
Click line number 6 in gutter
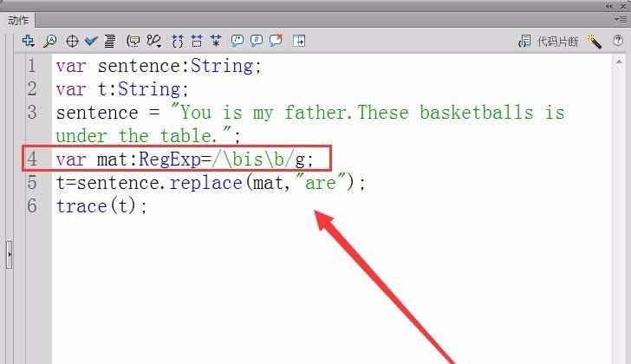(32, 206)
